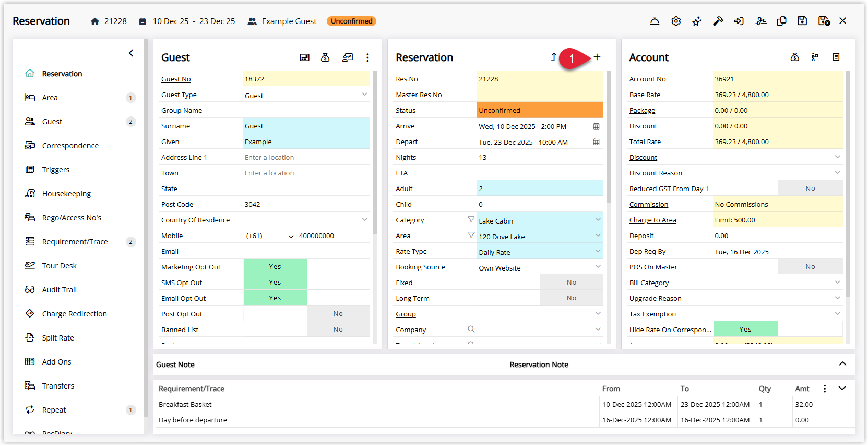Screen dimensions: 868x446
Task: Open the Guest Type dropdown
Action: 364,95
